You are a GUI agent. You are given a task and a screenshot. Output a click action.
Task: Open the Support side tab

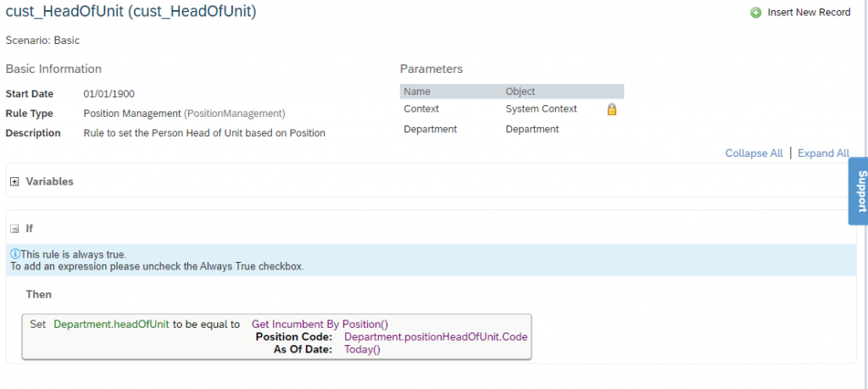(859, 192)
